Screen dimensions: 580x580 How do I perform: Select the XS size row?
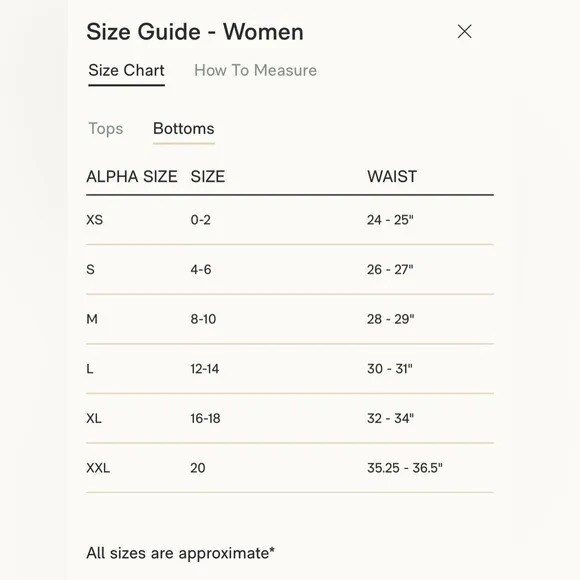[290, 220]
